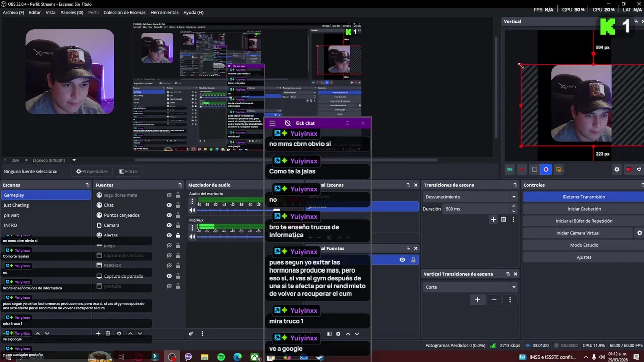This screenshot has width=644, height=362.
Task: Click Mic/Aux volume slider
Action: coord(230,237)
